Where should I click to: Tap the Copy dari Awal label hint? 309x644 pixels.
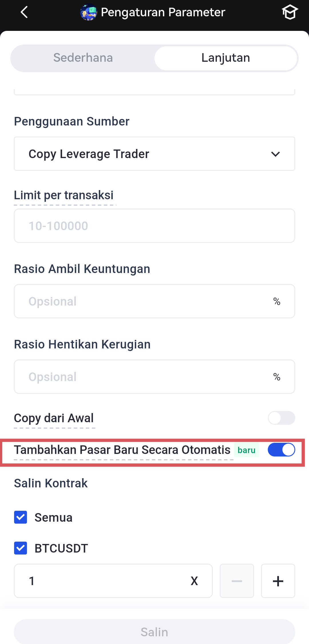(x=54, y=418)
